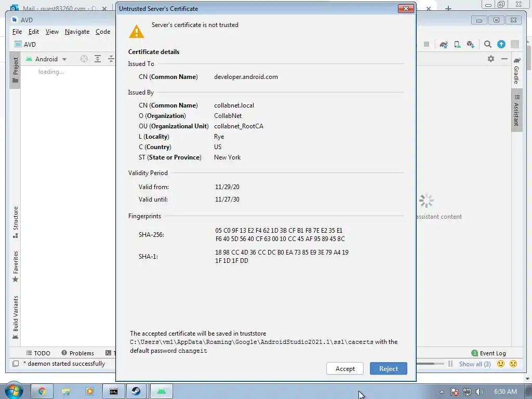Open the Event Log tool window

pos(488,353)
